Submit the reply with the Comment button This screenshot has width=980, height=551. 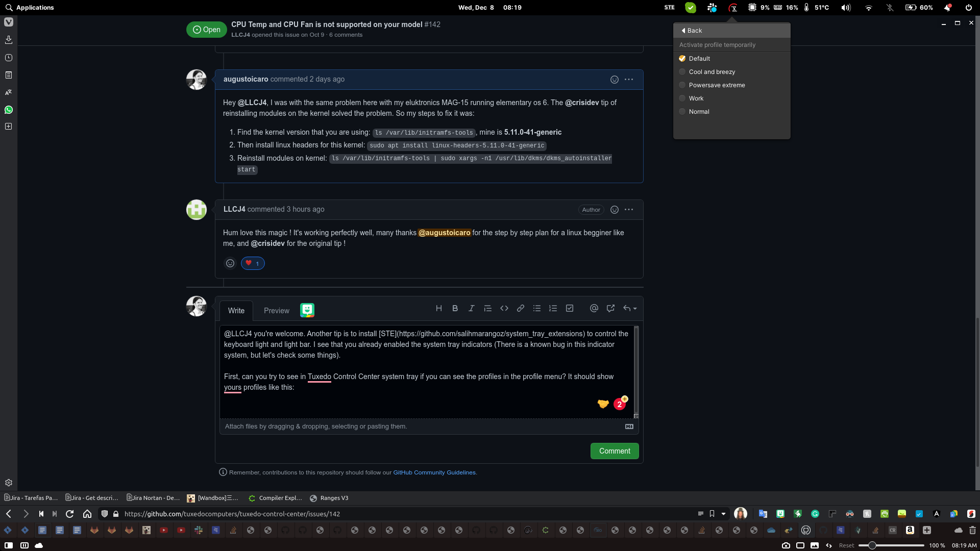(615, 451)
